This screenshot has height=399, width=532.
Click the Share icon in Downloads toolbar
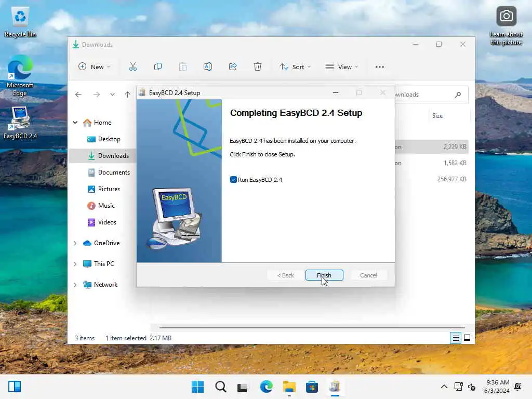click(x=233, y=67)
